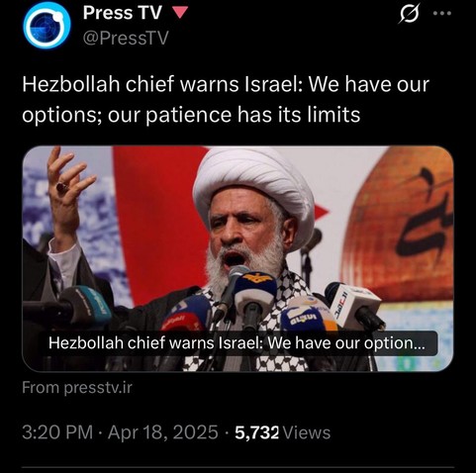476x473 pixels.
Task: Click the @PressTV handle
Action: (126, 38)
